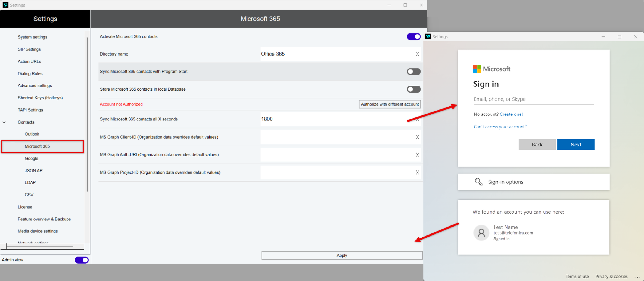Open Media device settings in sidebar

pyautogui.click(x=38, y=231)
